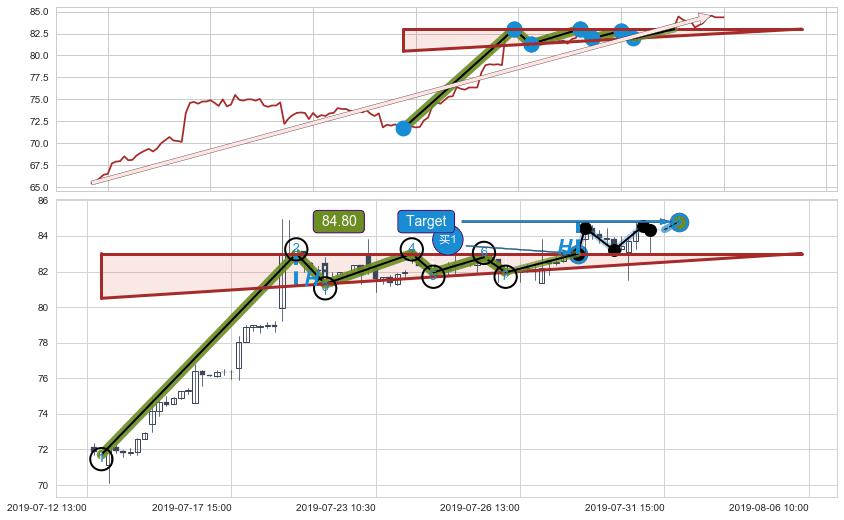Select the 2019-07-31 15:00 date axis label
The image size is (844, 520).
coord(624,508)
